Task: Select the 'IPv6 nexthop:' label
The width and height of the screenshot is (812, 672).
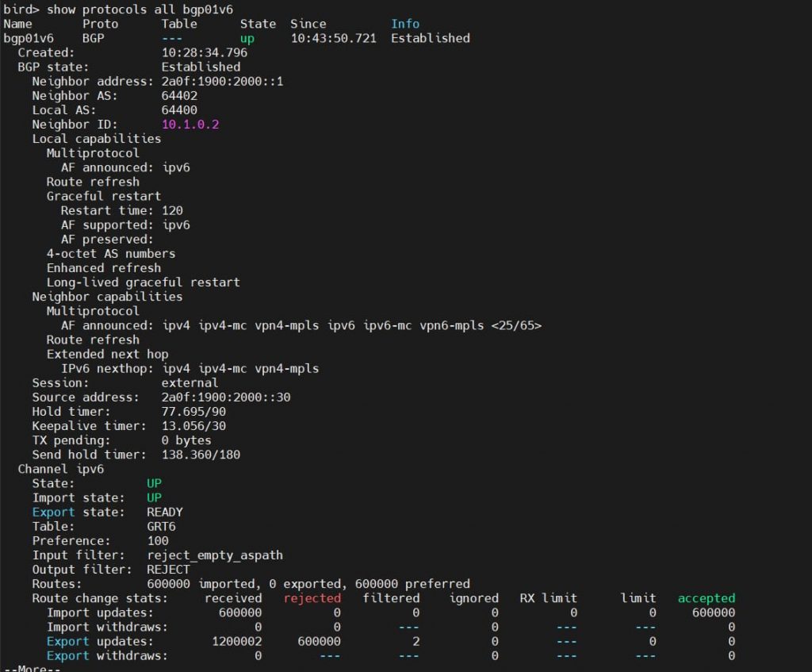Action: pos(107,368)
